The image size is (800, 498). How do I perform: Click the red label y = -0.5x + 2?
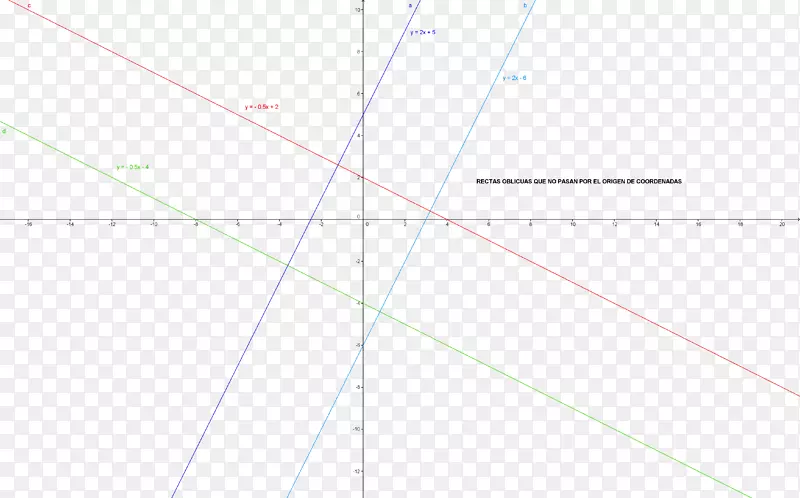261,106
